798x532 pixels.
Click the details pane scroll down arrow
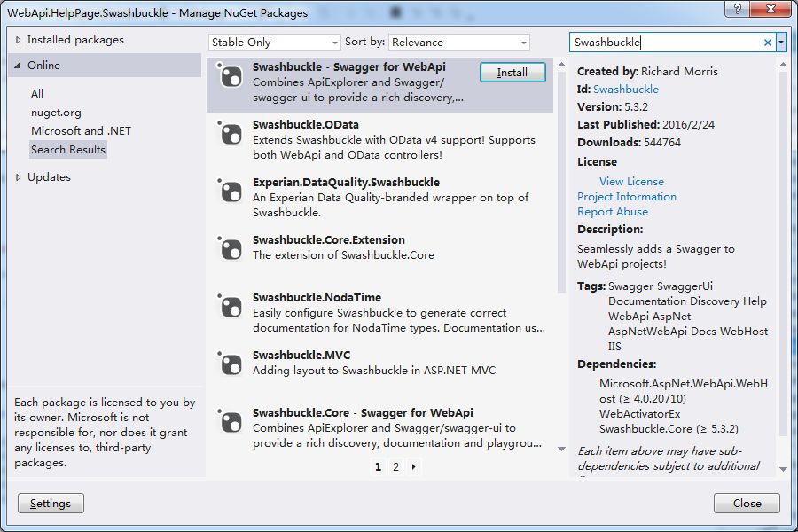[783, 469]
